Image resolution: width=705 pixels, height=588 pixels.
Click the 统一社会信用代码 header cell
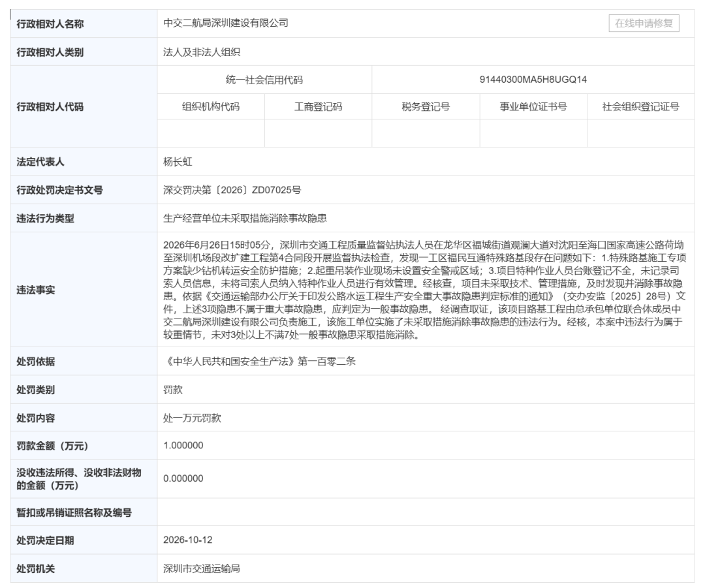[264, 80]
